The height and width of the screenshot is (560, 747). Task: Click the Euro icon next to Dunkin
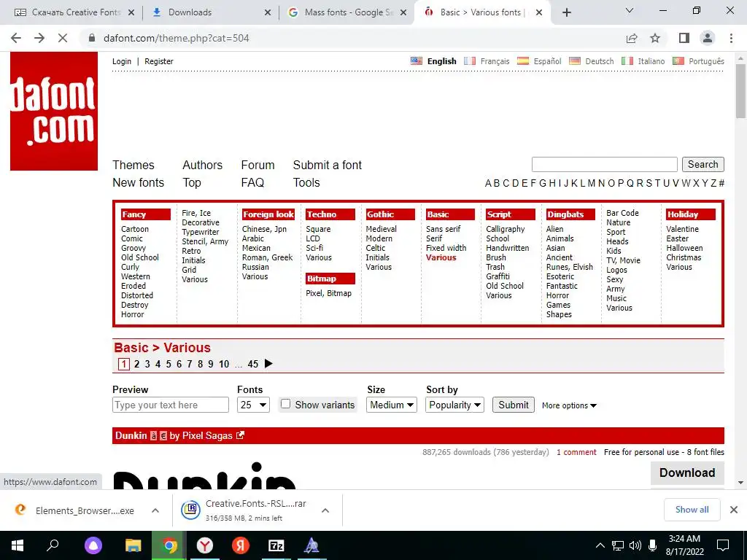pos(163,436)
